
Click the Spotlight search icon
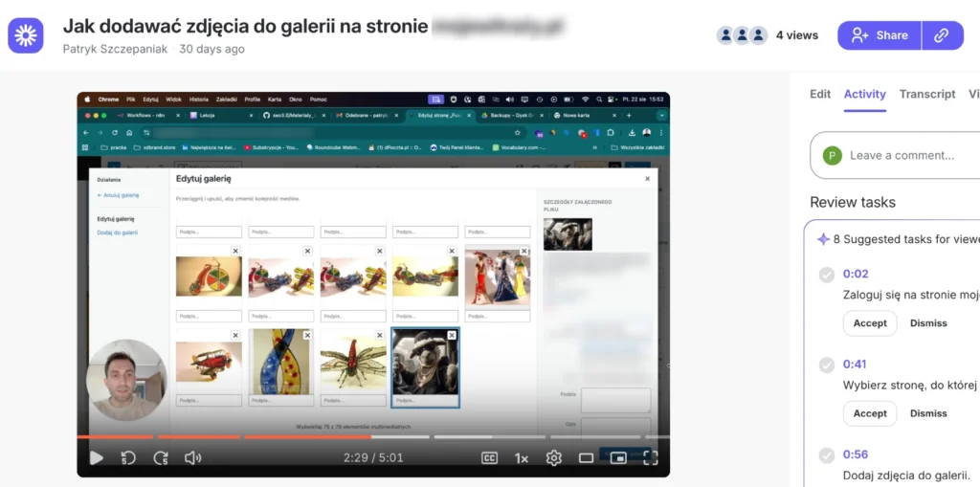pos(599,100)
